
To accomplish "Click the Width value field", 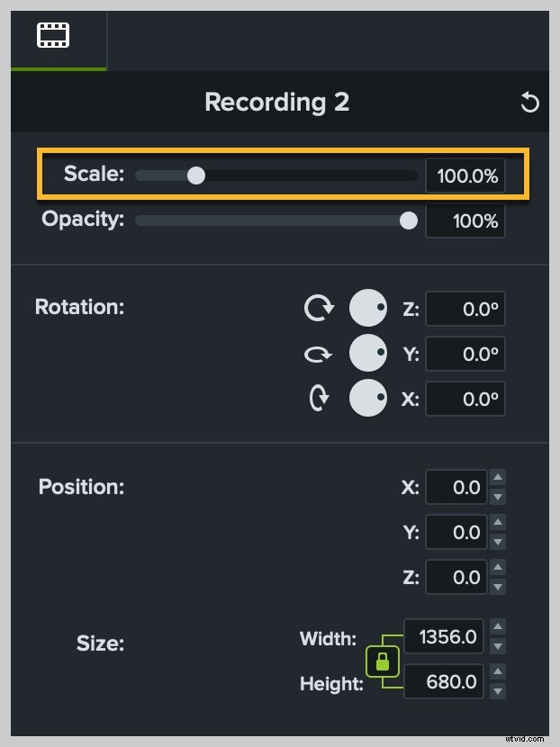I will [443, 636].
